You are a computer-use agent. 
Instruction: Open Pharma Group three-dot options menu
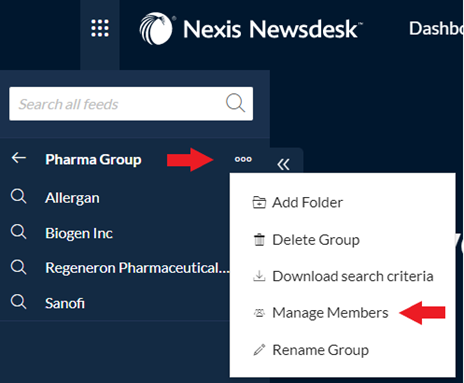(243, 159)
